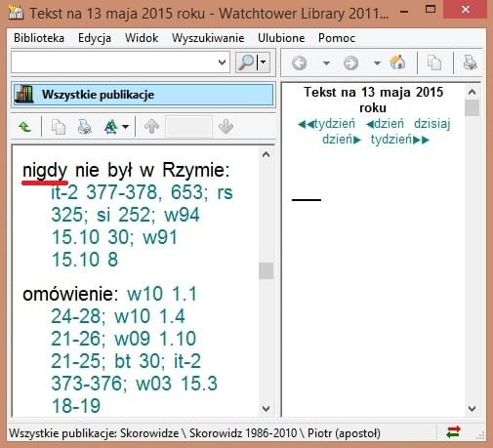Screen dimensions: 493x448
Task: Go to previous week link ◀◀tydzień
Action: click(326, 124)
